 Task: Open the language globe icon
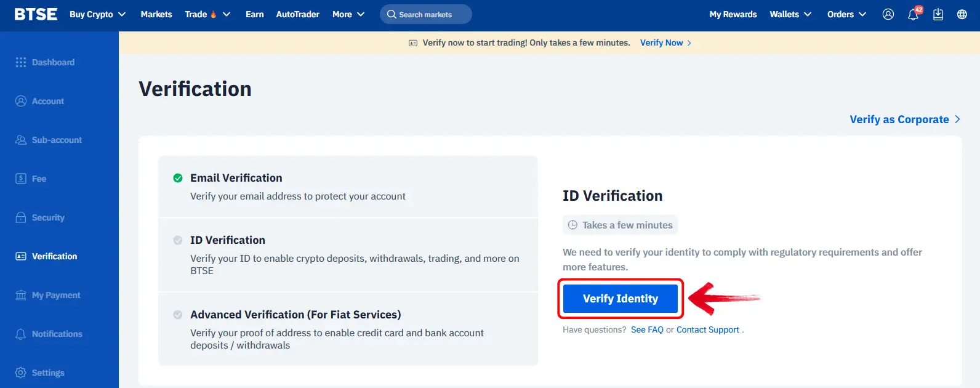click(x=962, y=14)
